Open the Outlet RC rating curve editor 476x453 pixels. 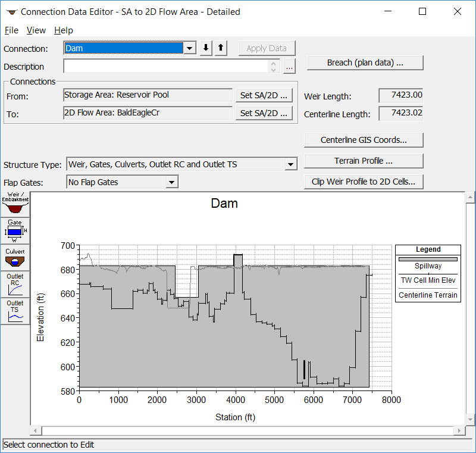pos(15,284)
